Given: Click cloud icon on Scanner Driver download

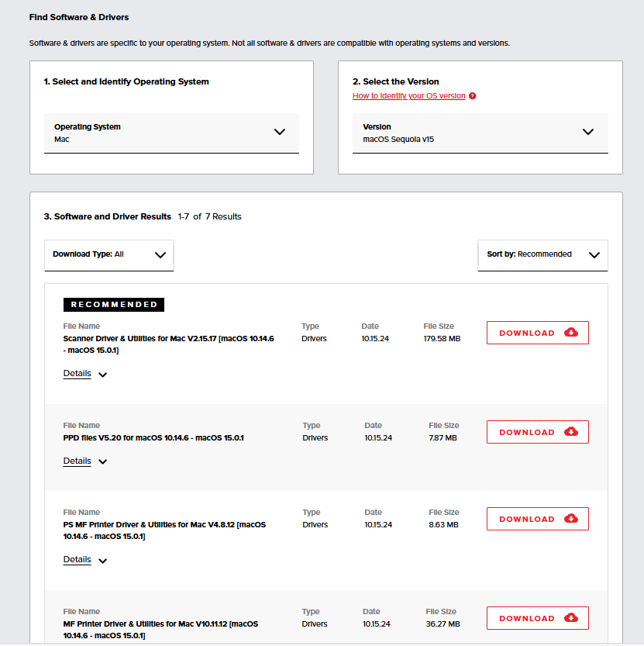Looking at the screenshot, I should point(571,333).
